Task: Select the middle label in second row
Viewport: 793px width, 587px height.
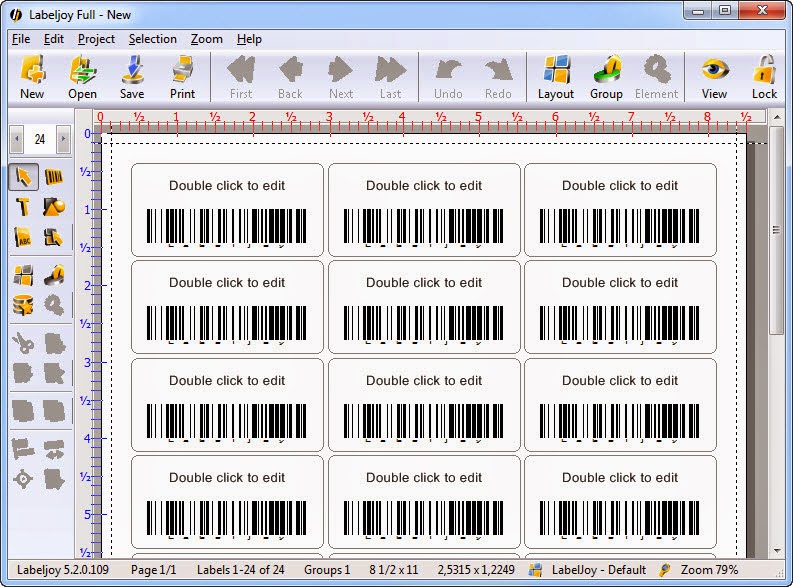Action: (x=424, y=307)
